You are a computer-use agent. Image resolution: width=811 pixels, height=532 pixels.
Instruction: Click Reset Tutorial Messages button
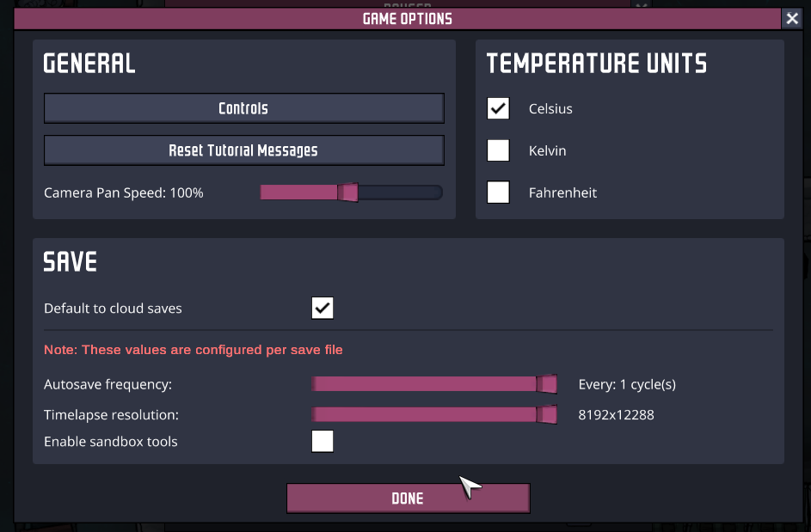click(x=243, y=150)
